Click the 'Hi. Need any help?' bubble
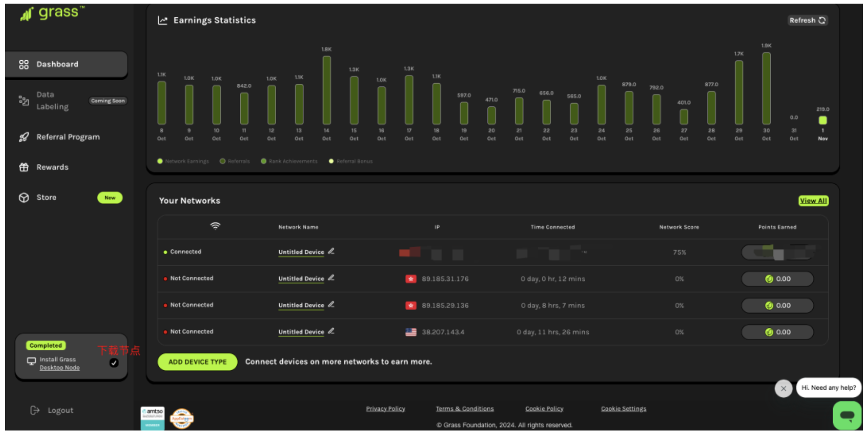This screenshot has width=868, height=440. (829, 387)
